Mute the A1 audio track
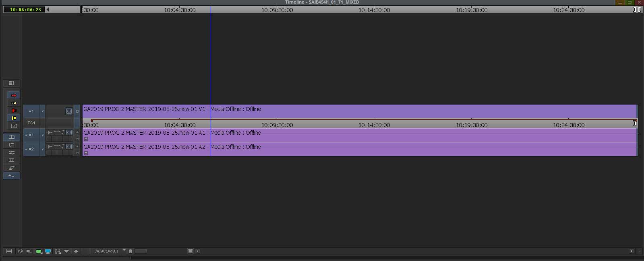The image size is (644, 261). [x=77, y=139]
